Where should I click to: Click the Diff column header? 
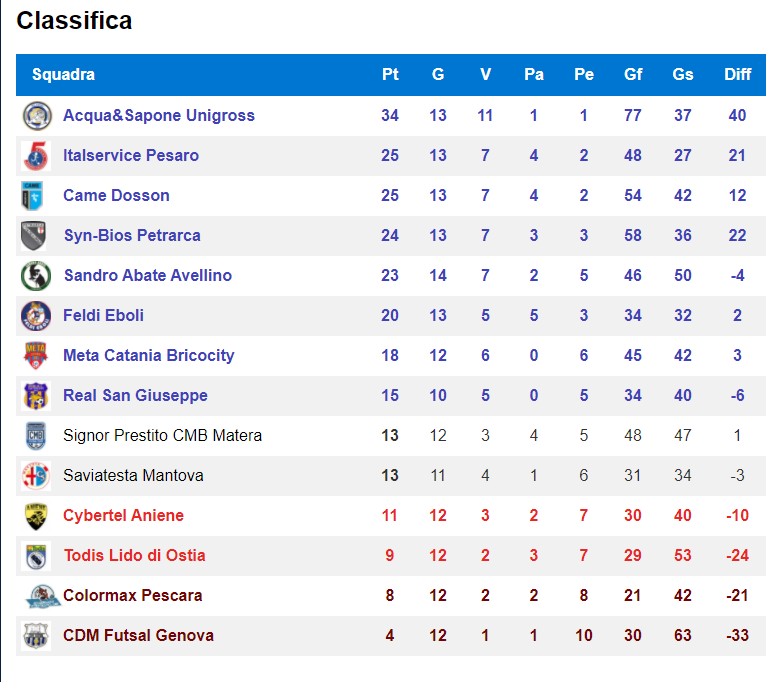pos(738,74)
